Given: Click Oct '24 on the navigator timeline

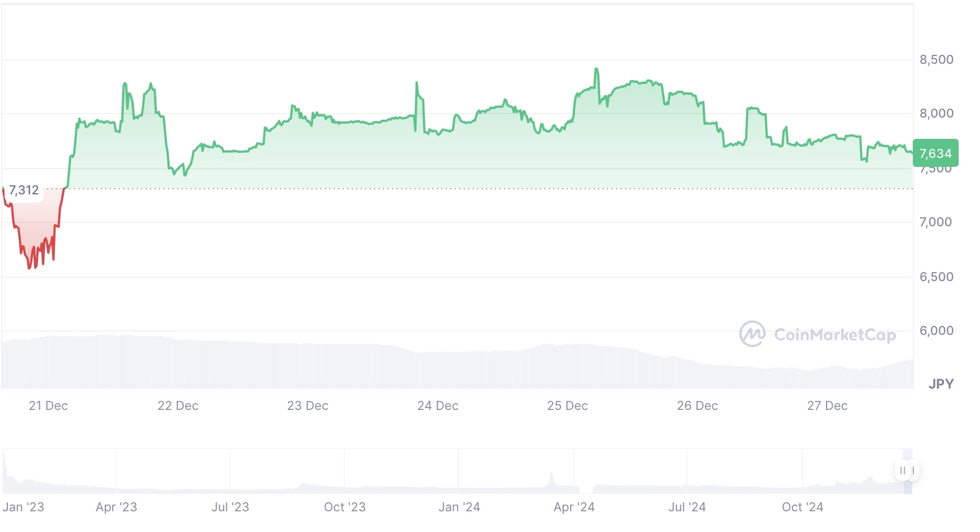Looking at the screenshot, I should 802,507.
